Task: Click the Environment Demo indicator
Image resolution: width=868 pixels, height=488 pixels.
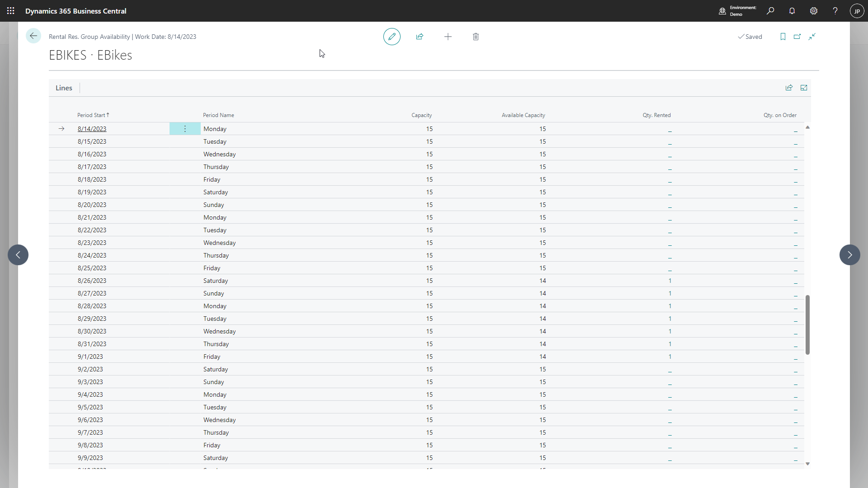Action: click(737, 11)
